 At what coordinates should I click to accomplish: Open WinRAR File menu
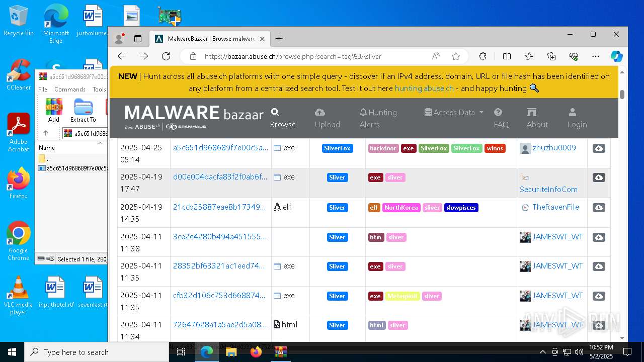point(43,89)
